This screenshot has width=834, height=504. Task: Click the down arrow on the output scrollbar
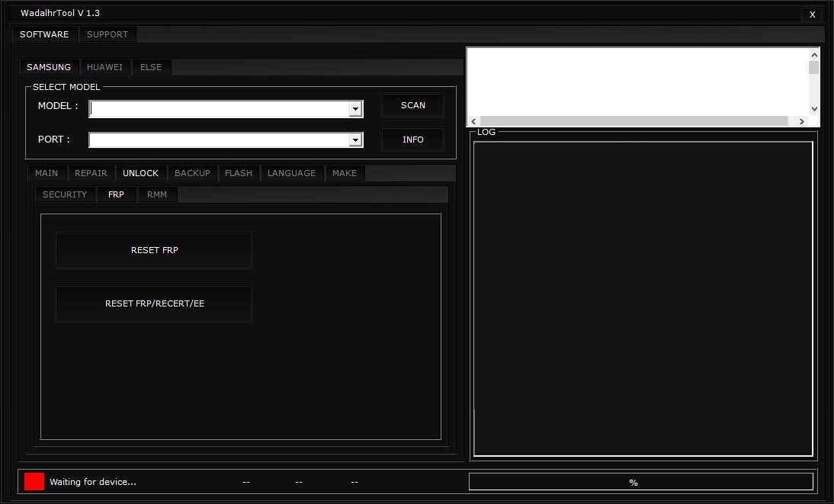(x=813, y=109)
